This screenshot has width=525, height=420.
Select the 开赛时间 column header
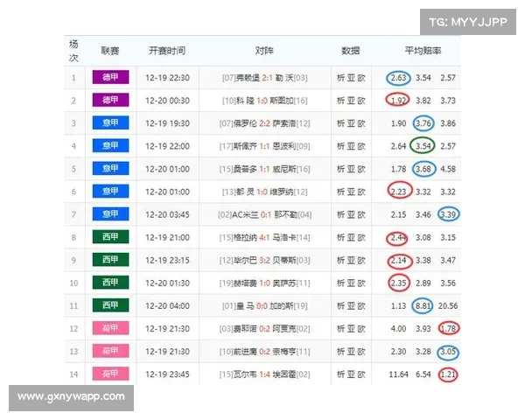(x=167, y=51)
